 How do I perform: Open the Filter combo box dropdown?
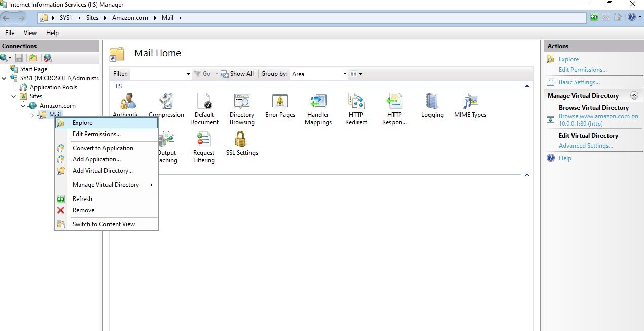point(188,74)
